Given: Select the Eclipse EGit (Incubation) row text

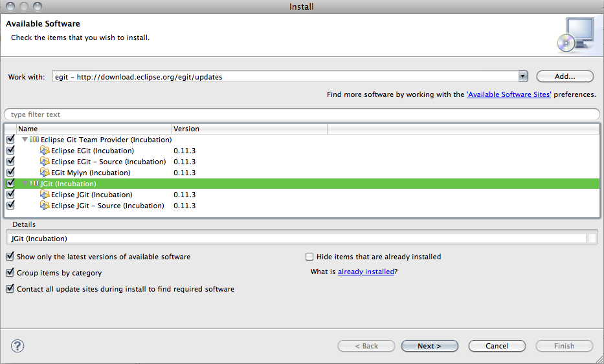Looking at the screenshot, I should click(93, 151).
